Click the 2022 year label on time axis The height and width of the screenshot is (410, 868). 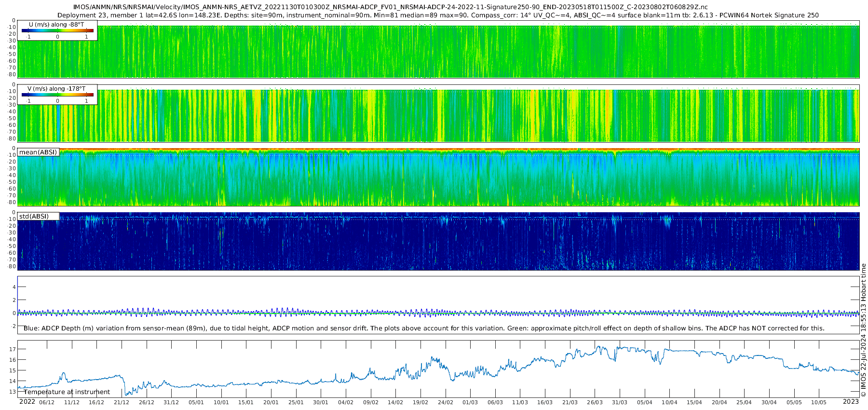(x=27, y=402)
